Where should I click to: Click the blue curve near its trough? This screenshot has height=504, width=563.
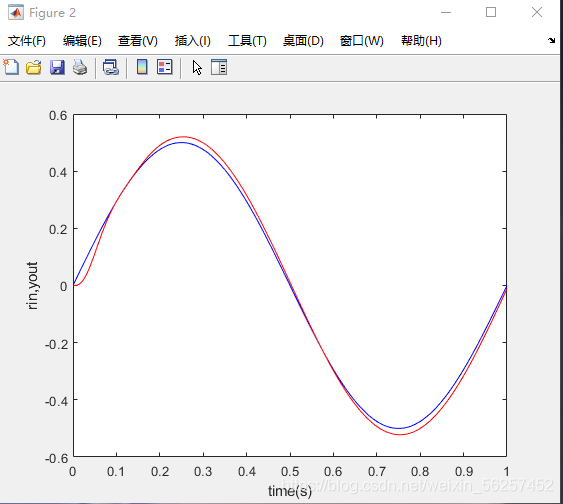[x=399, y=428]
